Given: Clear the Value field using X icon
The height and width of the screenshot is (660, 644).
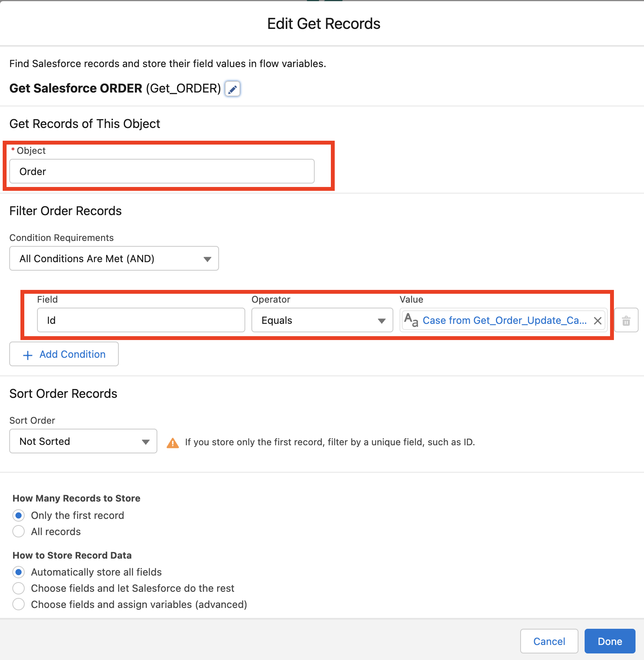Looking at the screenshot, I should pyautogui.click(x=597, y=321).
